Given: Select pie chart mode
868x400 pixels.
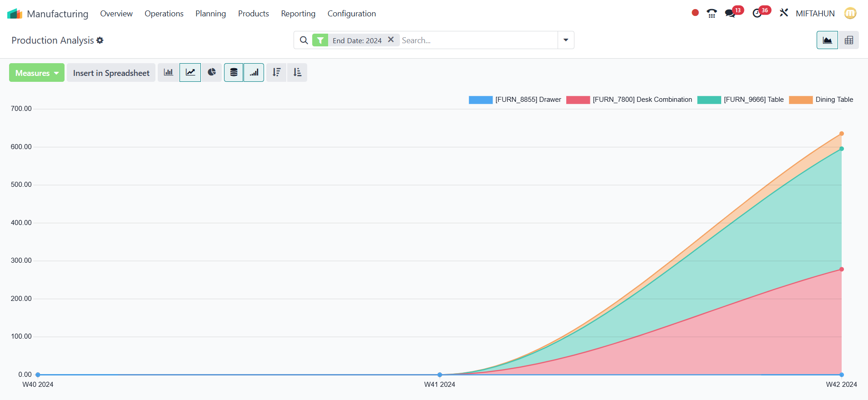Looking at the screenshot, I should click(212, 72).
